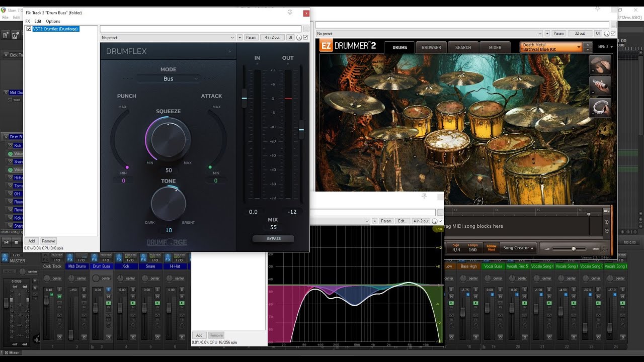Click Param button in Drumflex header
Image resolution: width=644 pixels, height=362 pixels.
click(x=251, y=38)
